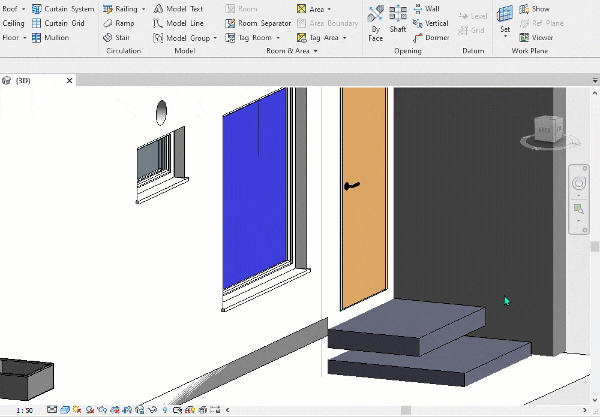Click the Level datum tool
The image size is (600, 417).
(x=473, y=16)
